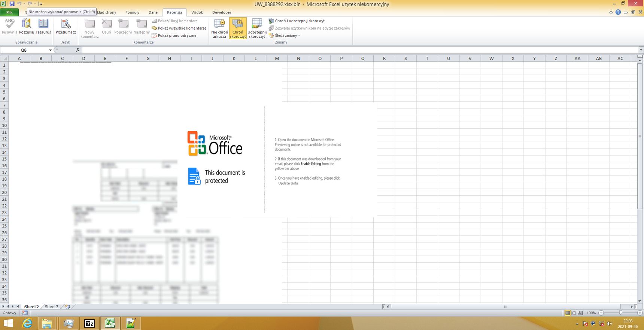Click the formula bar input field

click(359, 50)
